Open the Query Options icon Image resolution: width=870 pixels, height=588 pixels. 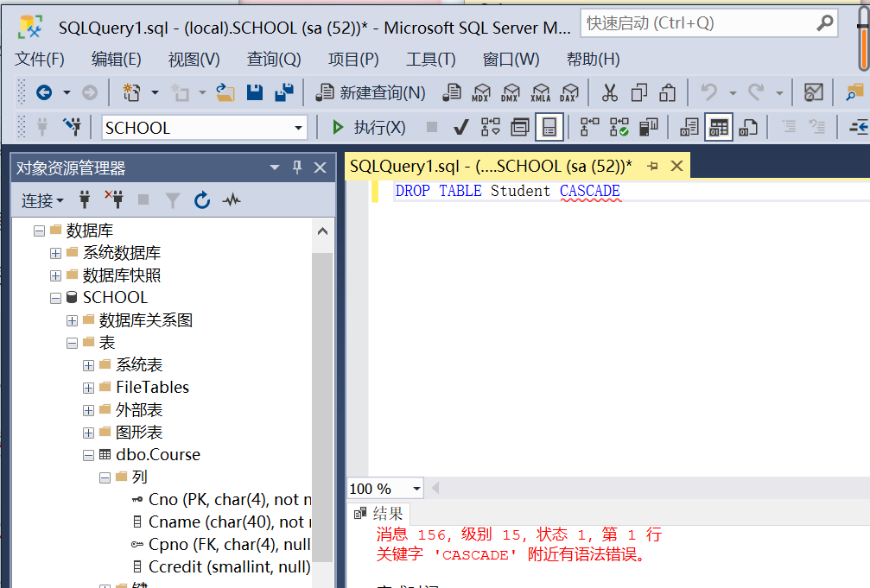pos(520,128)
